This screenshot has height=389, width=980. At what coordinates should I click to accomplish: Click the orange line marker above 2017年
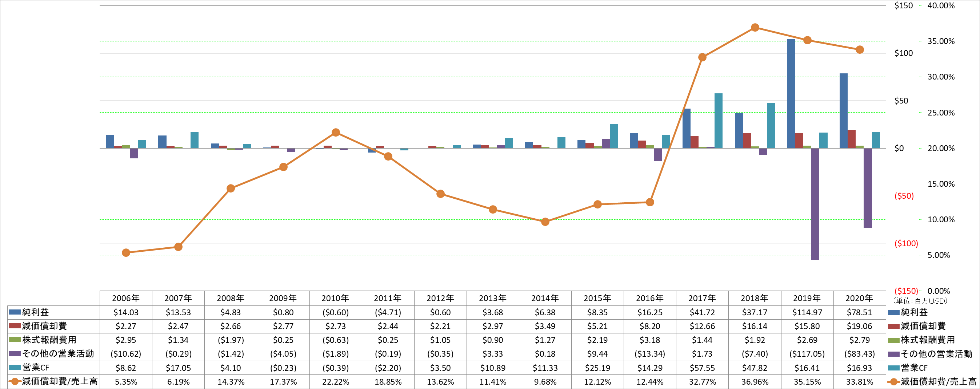[x=702, y=57]
